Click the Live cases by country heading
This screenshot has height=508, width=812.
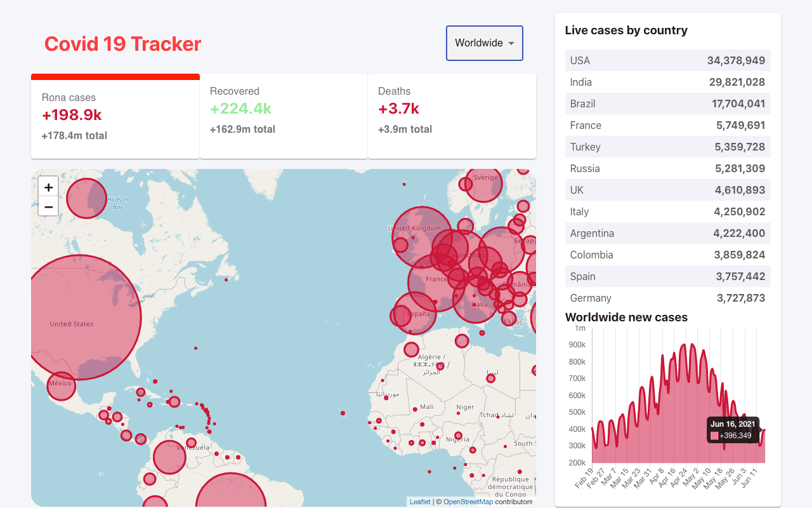coord(626,30)
